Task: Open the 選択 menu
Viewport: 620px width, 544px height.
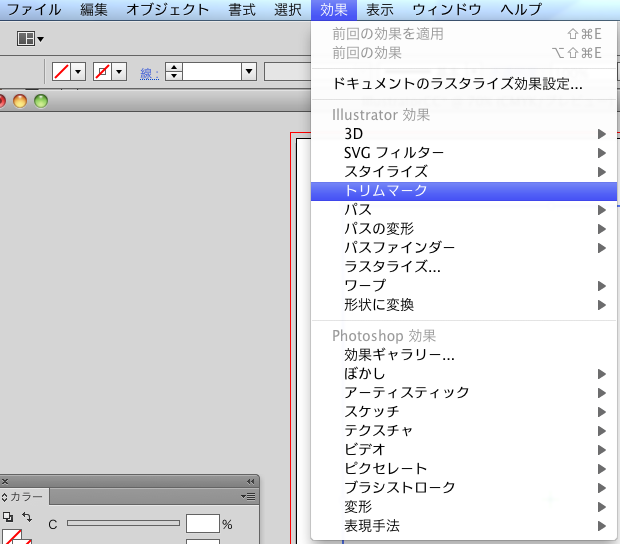Action: click(287, 9)
